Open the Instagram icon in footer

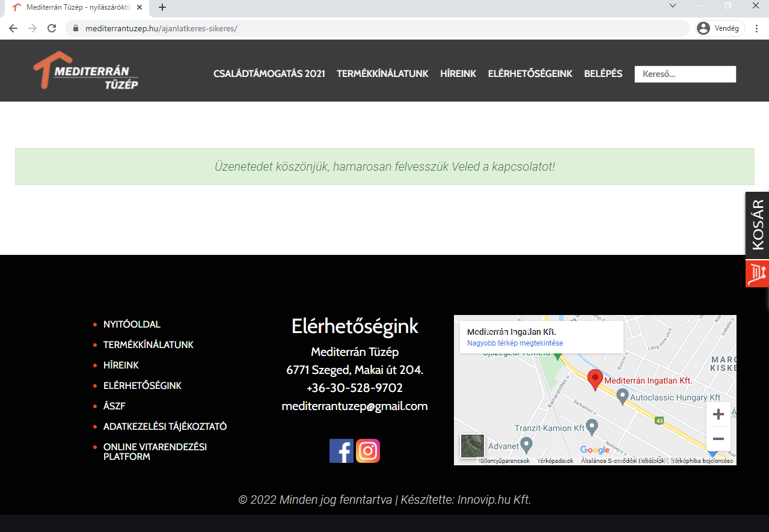coord(368,451)
